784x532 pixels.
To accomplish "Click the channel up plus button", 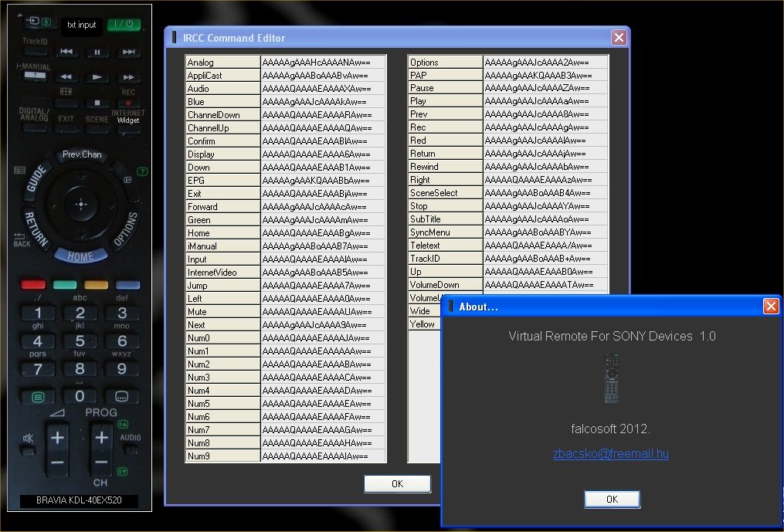I will click(101, 438).
